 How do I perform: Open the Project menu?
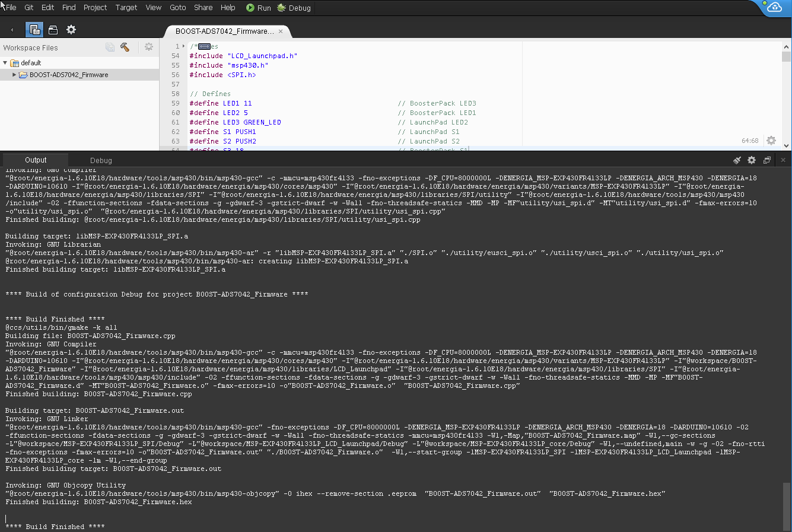[95, 8]
